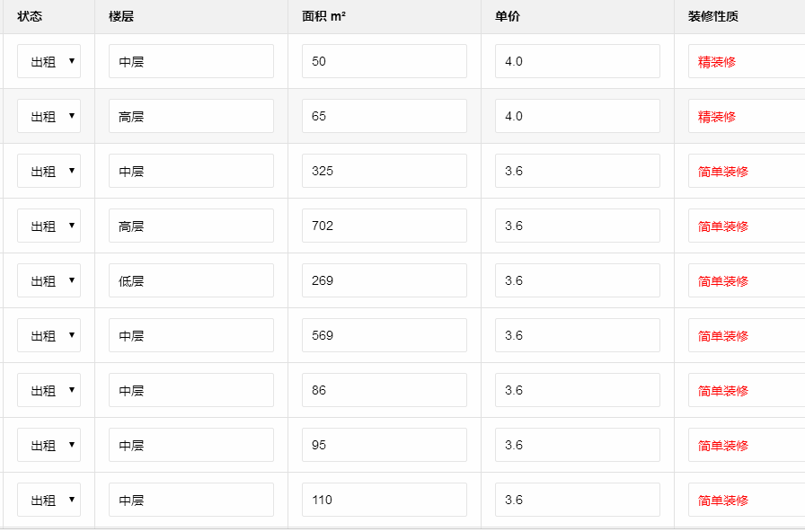Open the 出租 status dropdown in the 50 m² row

49,62
